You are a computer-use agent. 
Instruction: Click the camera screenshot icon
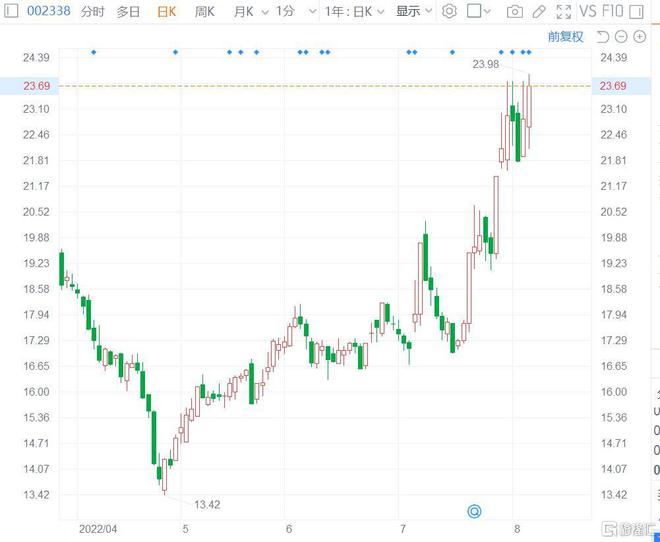point(514,12)
